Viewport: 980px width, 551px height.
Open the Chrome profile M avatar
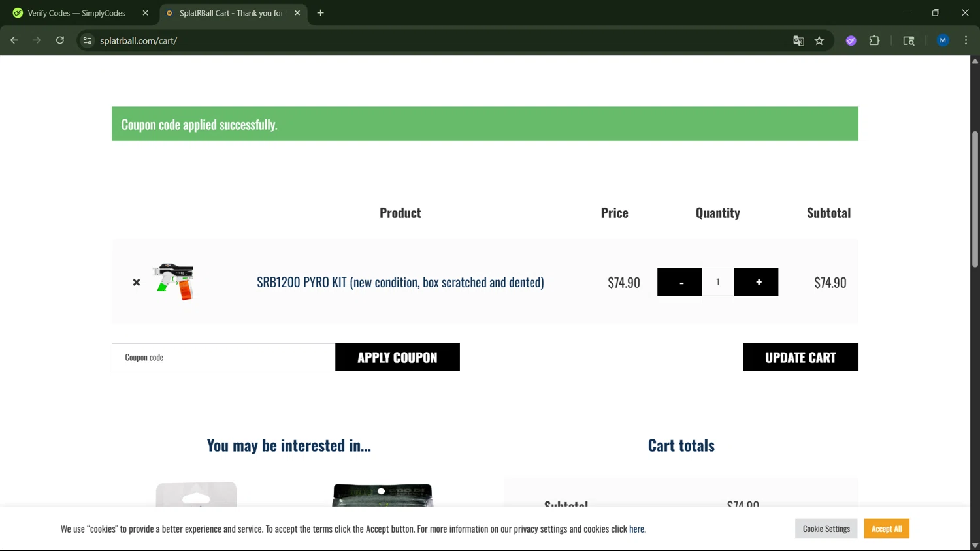(x=943, y=40)
